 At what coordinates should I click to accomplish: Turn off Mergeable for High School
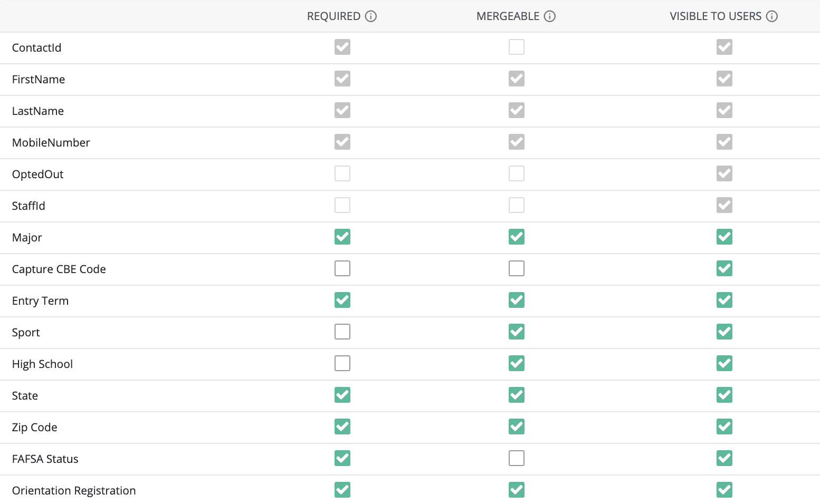[x=517, y=363]
